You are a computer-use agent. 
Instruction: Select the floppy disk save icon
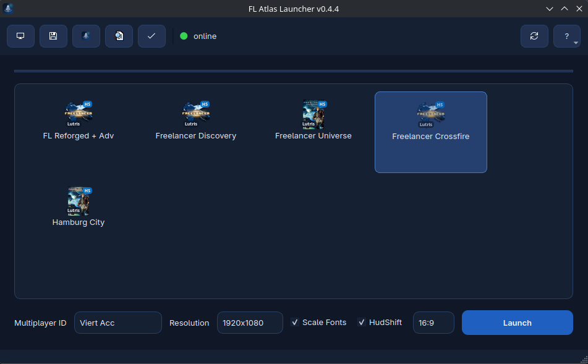tap(53, 36)
